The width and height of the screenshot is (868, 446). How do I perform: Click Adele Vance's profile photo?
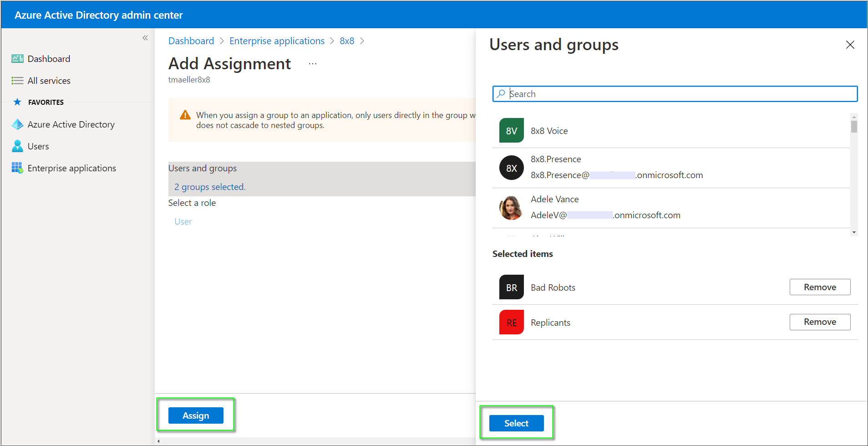click(512, 208)
